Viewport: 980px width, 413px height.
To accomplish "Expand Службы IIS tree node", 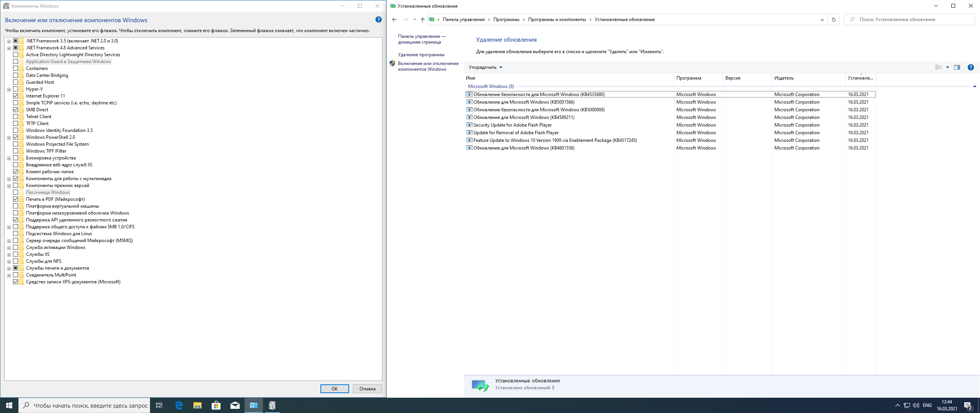I will pos(9,255).
